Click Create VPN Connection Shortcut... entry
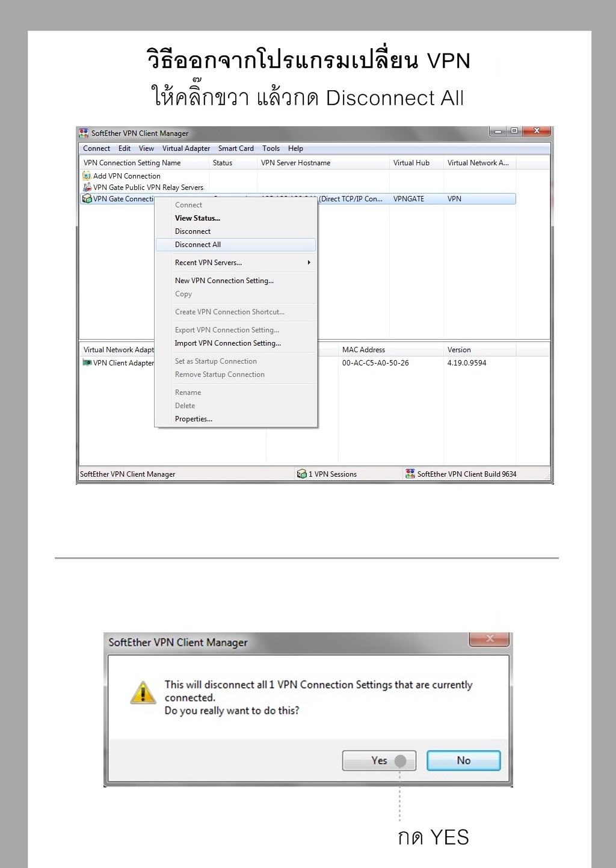 pos(235,312)
